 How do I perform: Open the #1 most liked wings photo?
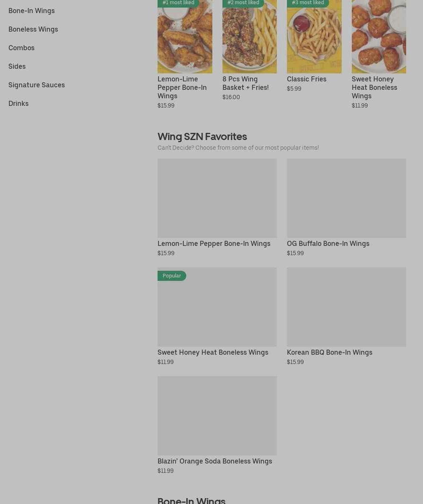[x=185, y=36]
